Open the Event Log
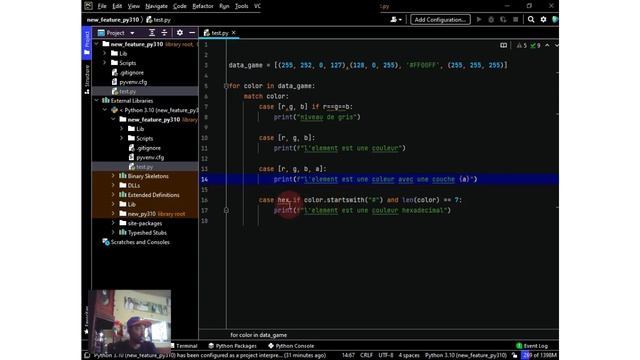 (x=532, y=346)
